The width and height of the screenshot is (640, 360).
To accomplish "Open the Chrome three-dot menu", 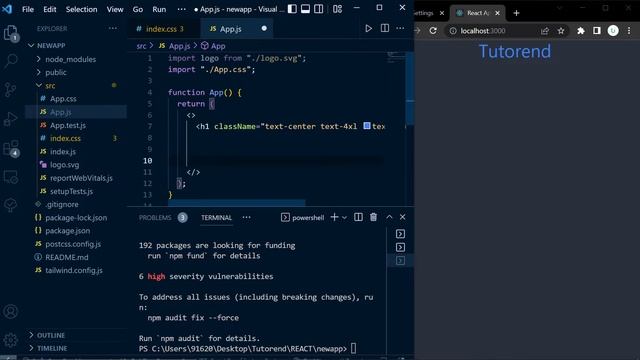I will tap(629, 31).
